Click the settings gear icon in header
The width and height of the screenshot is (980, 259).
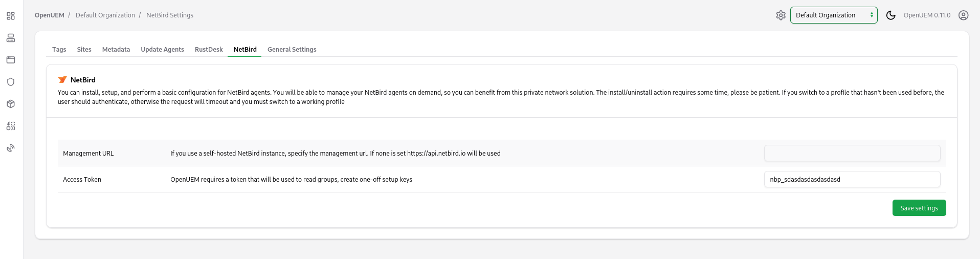pyautogui.click(x=781, y=15)
